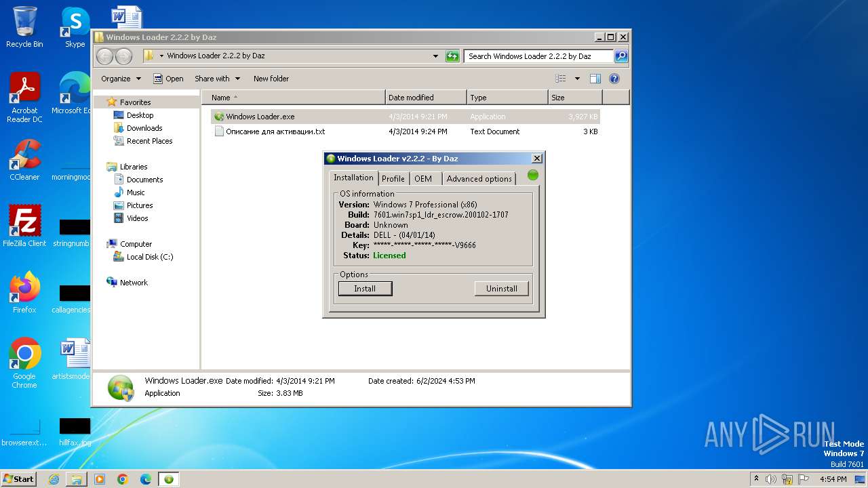Screen dimensions: 868x488
Task: Open Desktop in the navigation pane
Action: click(140, 115)
